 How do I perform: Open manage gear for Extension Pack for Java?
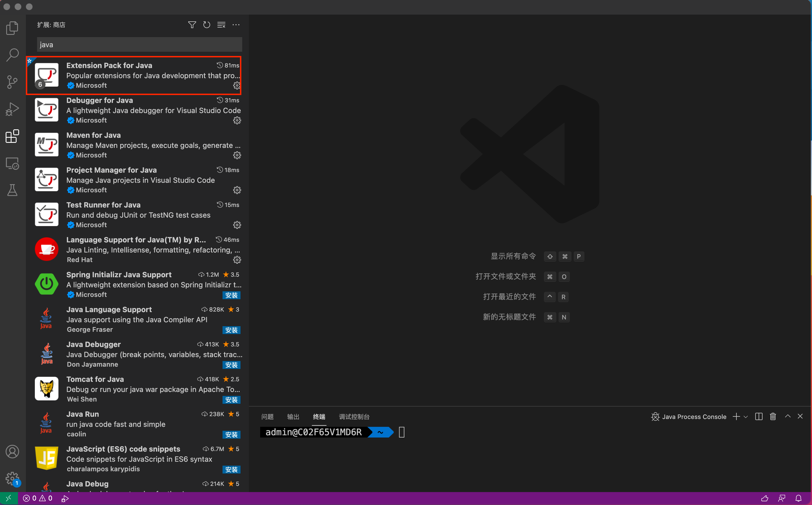pos(237,85)
